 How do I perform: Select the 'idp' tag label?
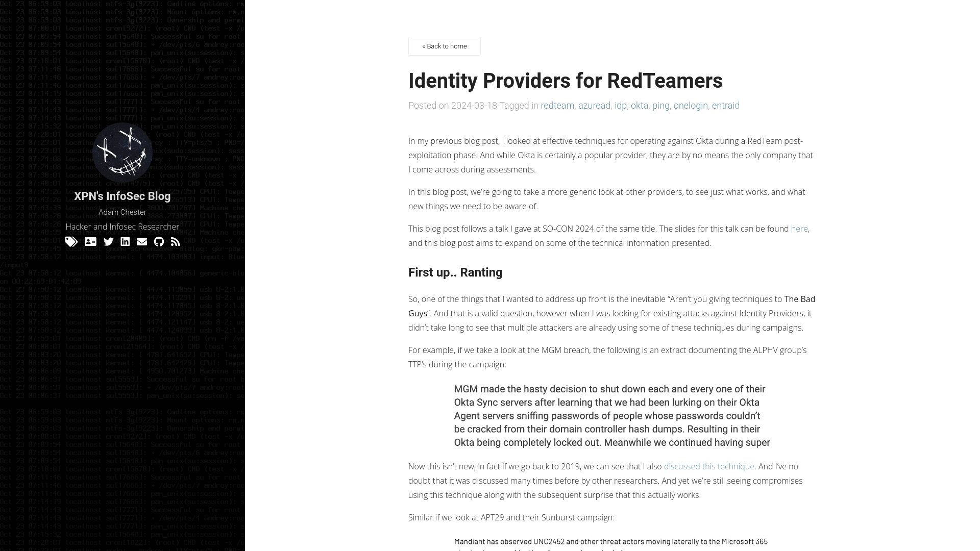[x=620, y=105]
